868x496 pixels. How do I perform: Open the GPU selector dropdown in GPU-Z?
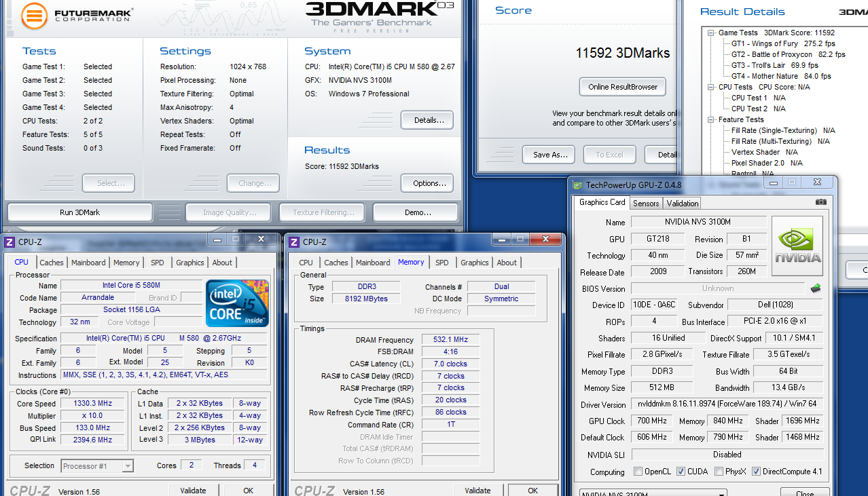(722, 494)
